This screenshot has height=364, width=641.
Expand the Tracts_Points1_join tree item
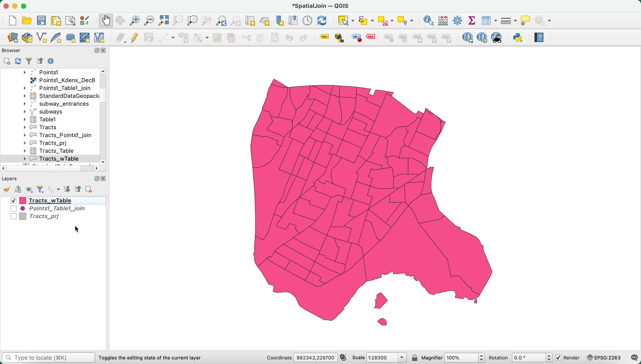pos(25,135)
